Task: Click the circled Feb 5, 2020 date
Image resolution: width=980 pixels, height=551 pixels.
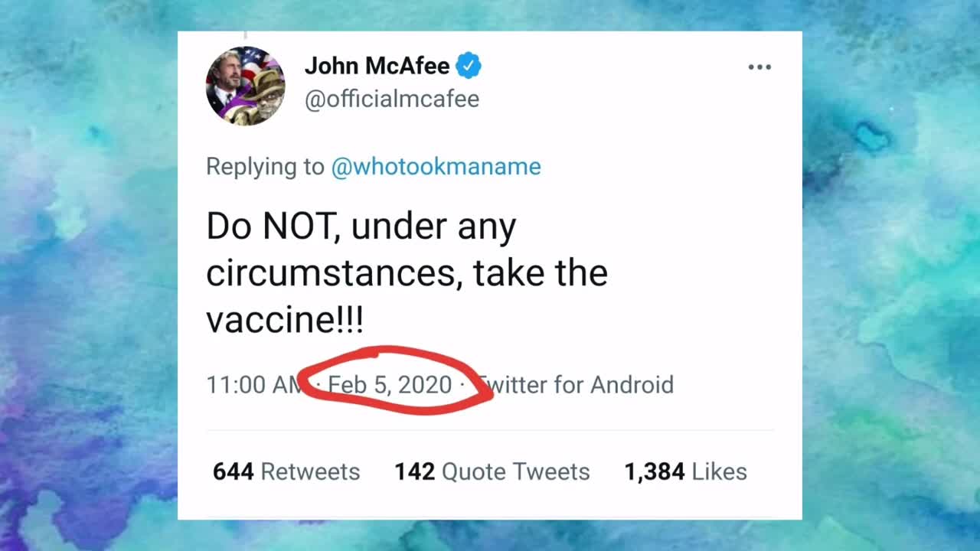Action: point(390,384)
